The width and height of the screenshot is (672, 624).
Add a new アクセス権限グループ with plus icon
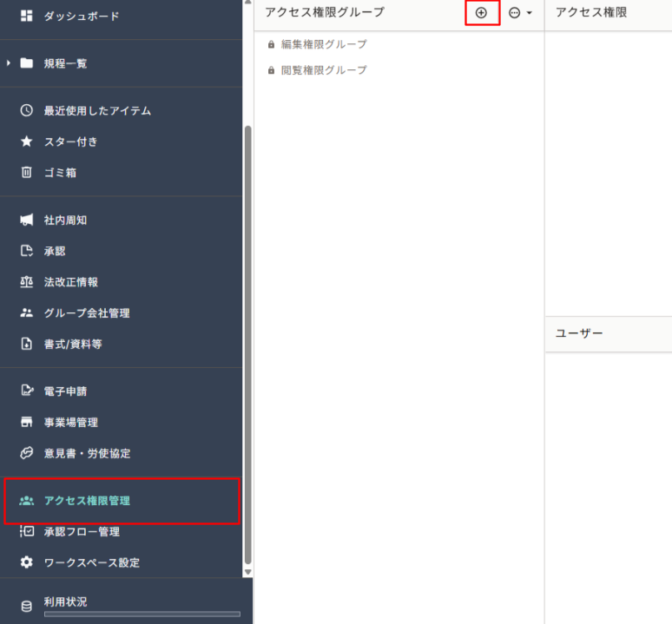tap(482, 13)
